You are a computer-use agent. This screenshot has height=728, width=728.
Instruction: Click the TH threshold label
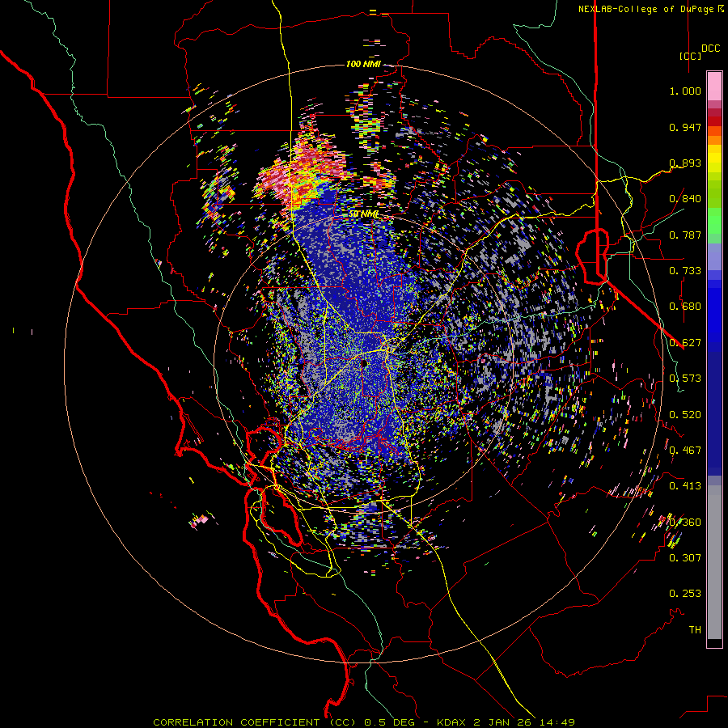tap(695, 630)
